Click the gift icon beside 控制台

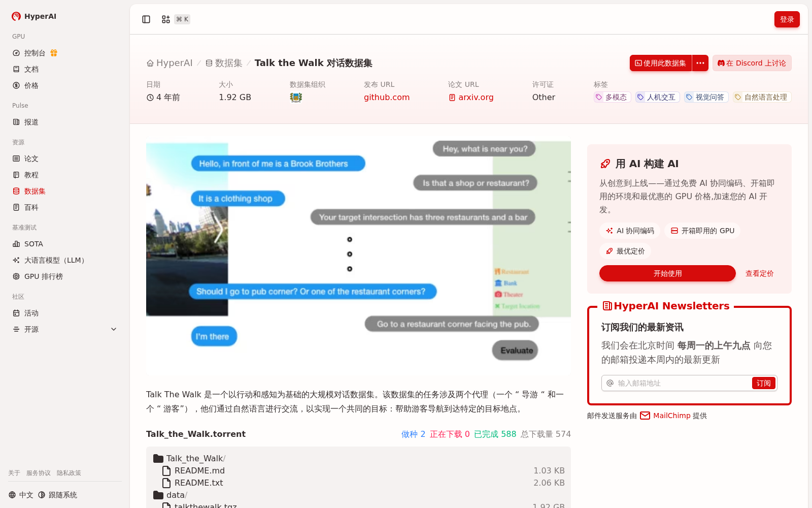pyautogui.click(x=54, y=53)
